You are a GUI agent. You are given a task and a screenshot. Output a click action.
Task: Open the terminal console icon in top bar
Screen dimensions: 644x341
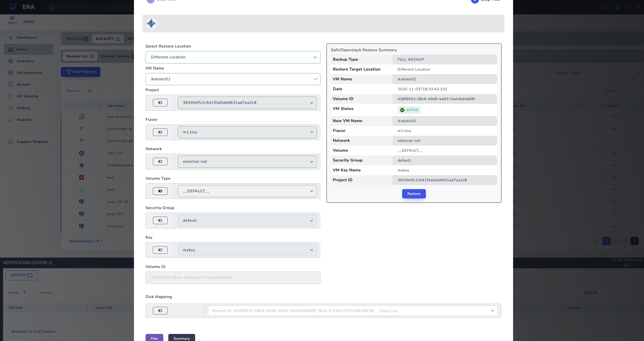[606, 7]
